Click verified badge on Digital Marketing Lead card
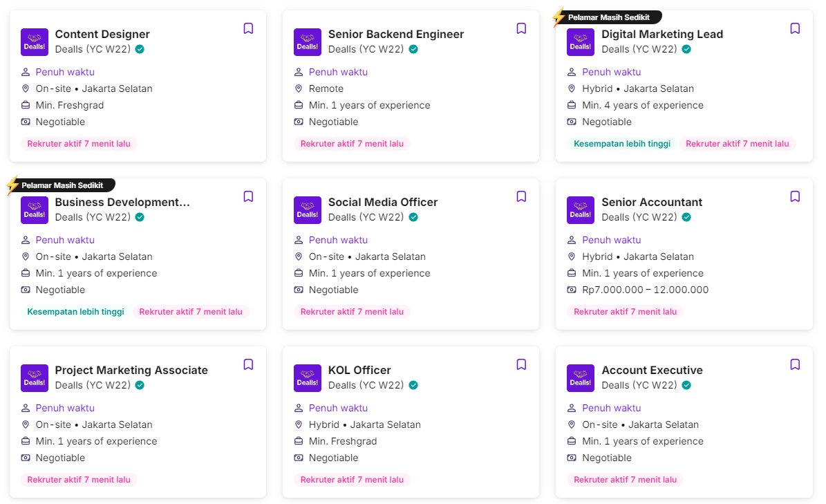826x504 pixels. tap(686, 49)
